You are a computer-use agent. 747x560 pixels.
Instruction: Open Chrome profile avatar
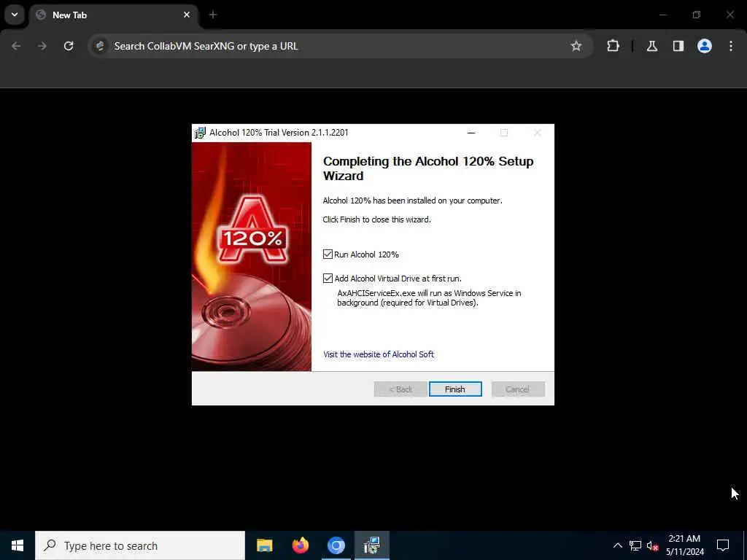pos(704,46)
